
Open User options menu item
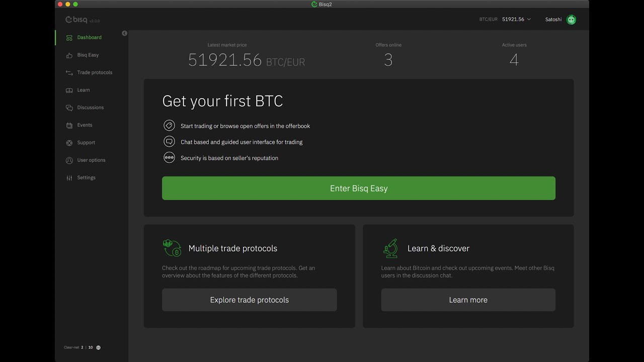coord(92,160)
